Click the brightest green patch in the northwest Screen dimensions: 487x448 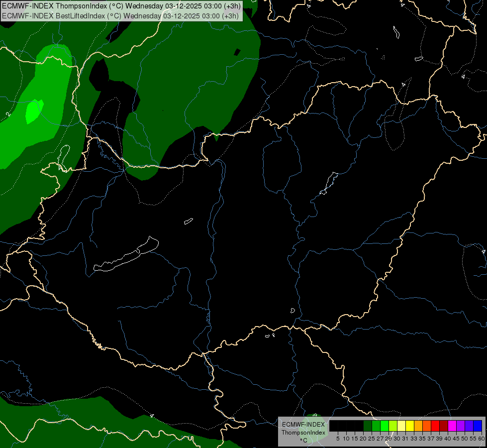tap(34, 112)
